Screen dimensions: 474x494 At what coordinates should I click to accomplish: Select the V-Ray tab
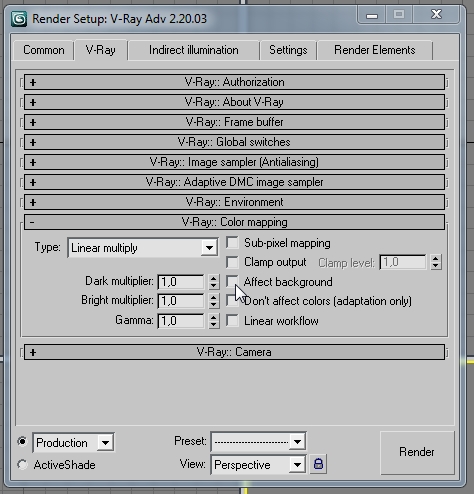coord(101,50)
